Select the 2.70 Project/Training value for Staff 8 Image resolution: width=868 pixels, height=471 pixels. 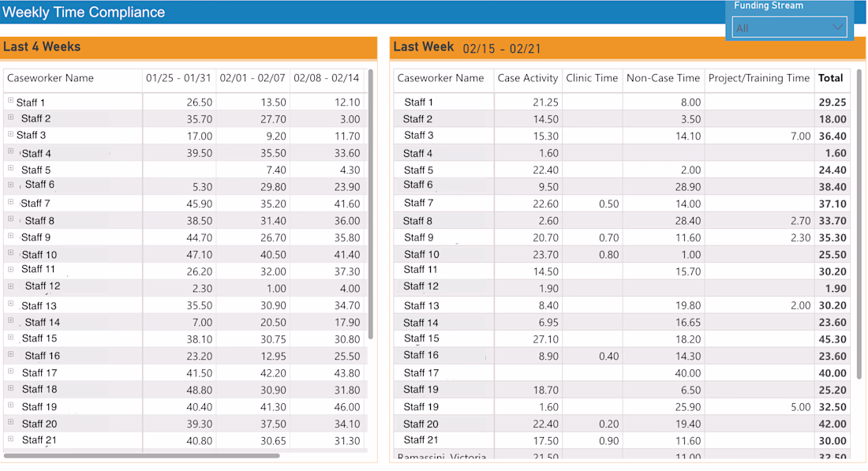point(800,221)
